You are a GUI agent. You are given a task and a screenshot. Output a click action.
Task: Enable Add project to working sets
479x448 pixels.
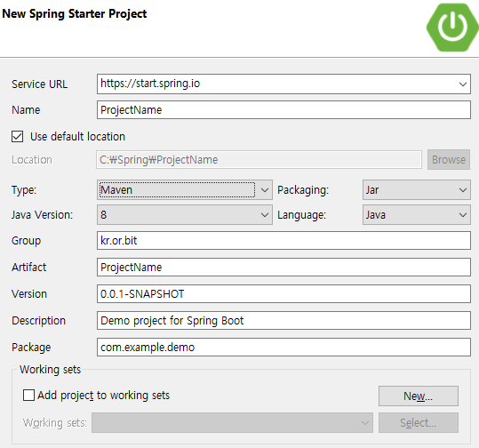click(x=28, y=396)
